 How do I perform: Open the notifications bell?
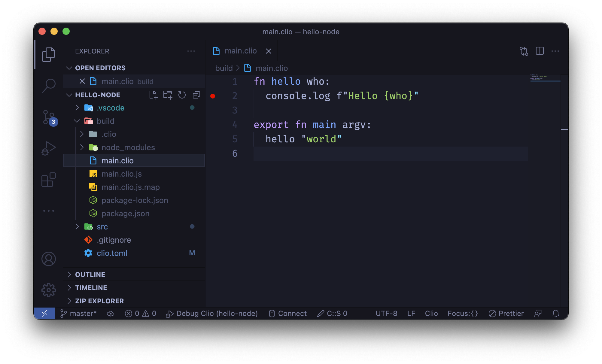coord(556,314)
